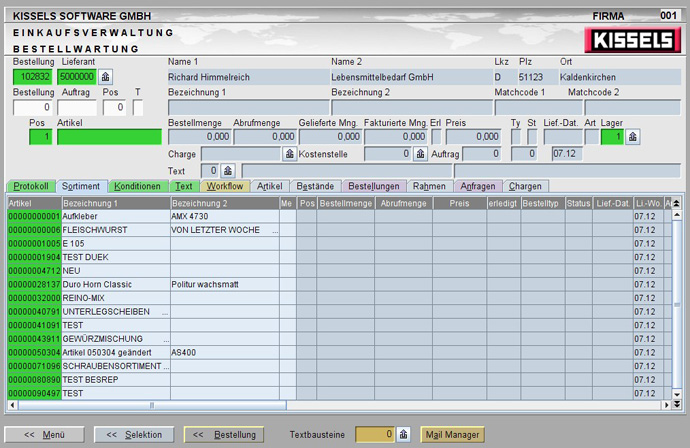The width and height of the screenshot is (690, 448).
Task: Go back with the << Menü button
Action: click(x=44, y=434)
